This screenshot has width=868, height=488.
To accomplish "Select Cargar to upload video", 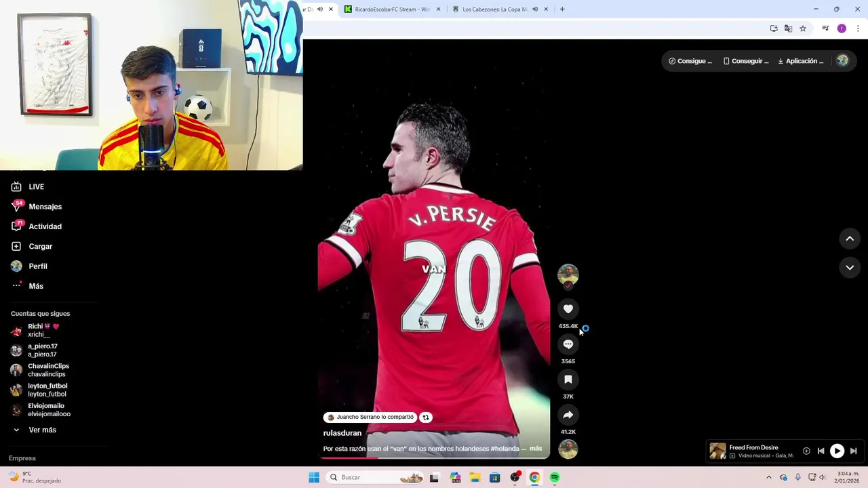I will coord(32,246).
